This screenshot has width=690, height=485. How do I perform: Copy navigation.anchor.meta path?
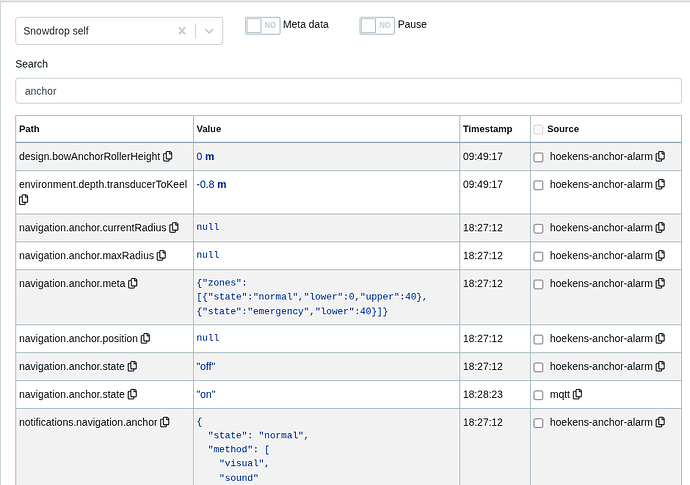point(133,284)
